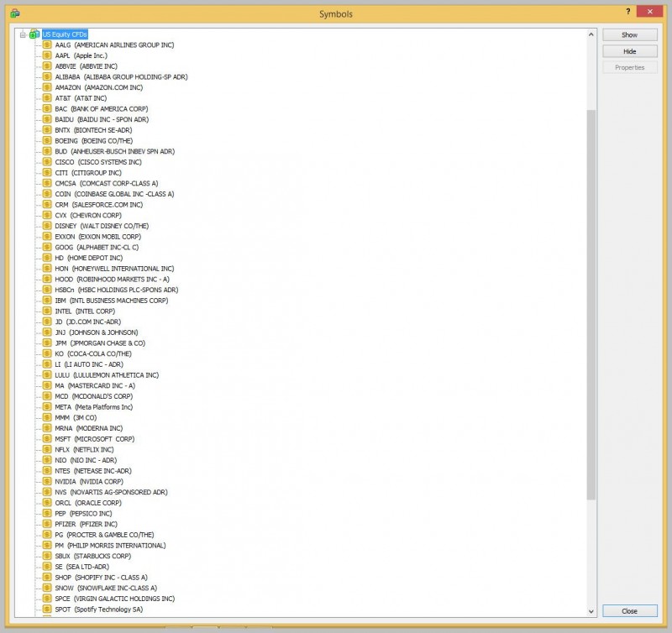
Task: Click the coin icon next to LULU
Action: coord(47,374)
